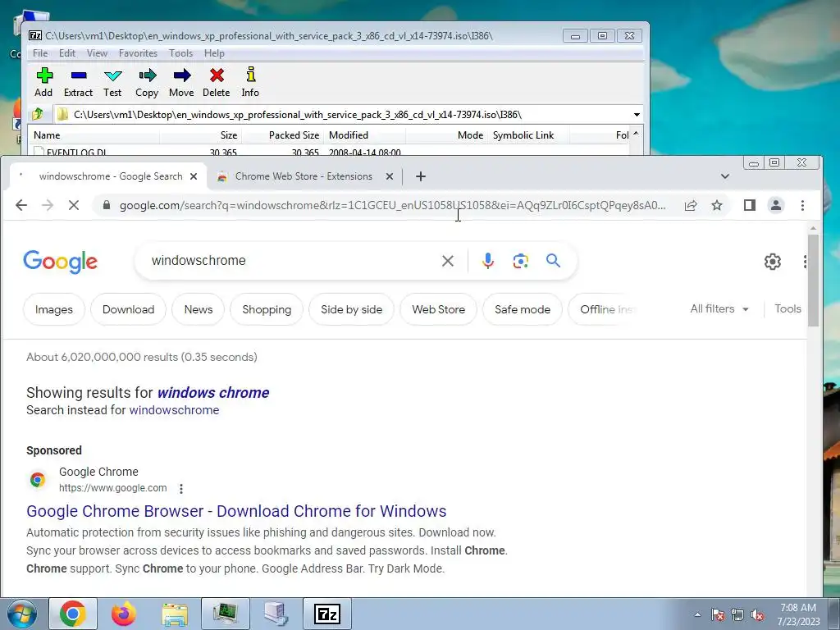Go back in Chrome
Screen dimensions: 840x630
21,205
